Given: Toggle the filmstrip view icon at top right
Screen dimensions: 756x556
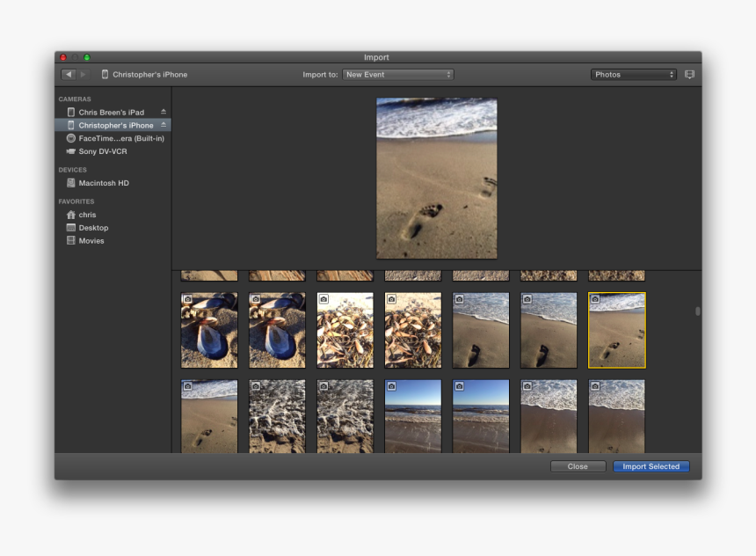Looking at the screenshot, I should [x=689, y=75].
